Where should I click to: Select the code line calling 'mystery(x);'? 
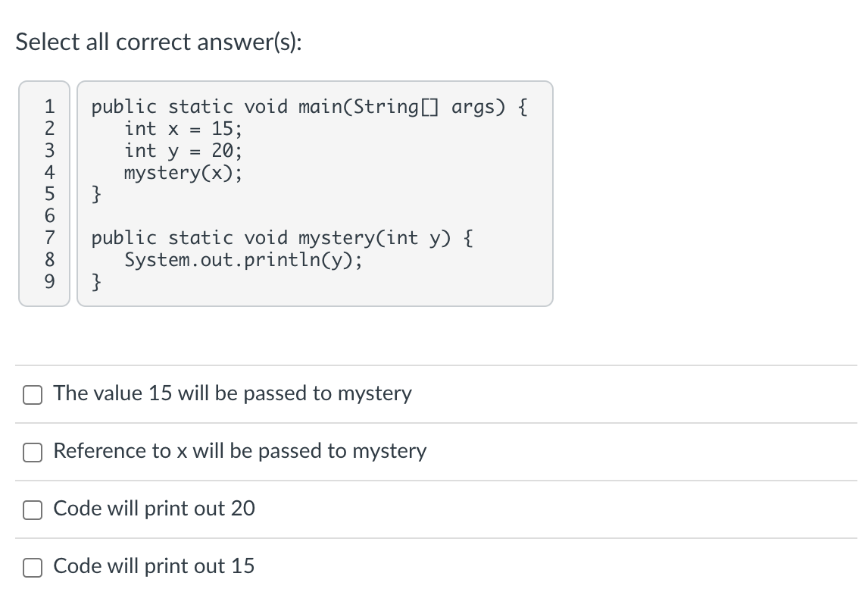click(183, 173)
